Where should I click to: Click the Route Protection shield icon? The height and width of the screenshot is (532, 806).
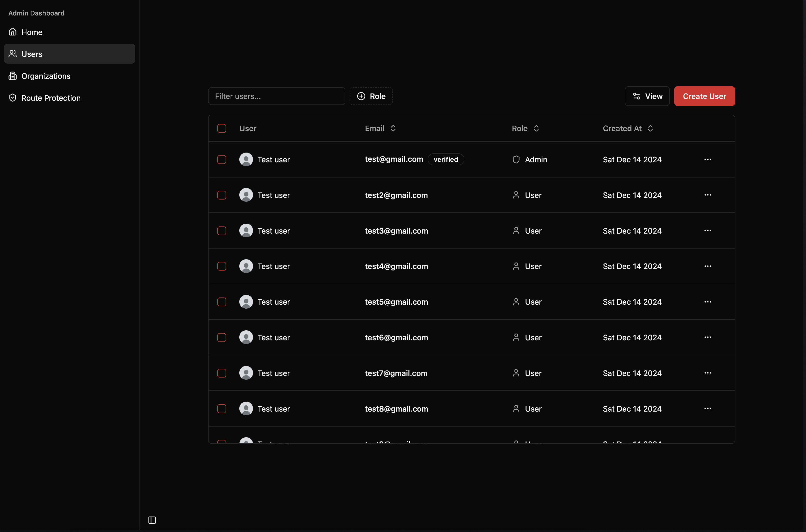[x=12, y=98]
